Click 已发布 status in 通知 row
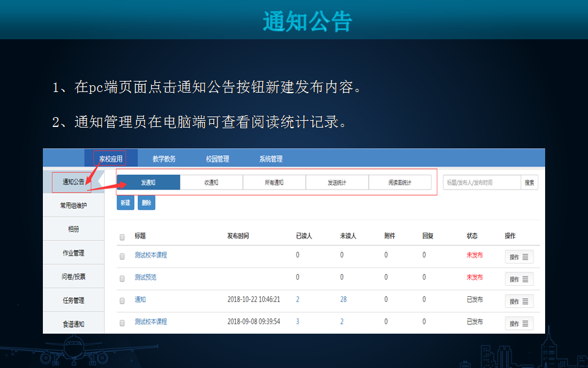588x368 pixels. (475, 299)
